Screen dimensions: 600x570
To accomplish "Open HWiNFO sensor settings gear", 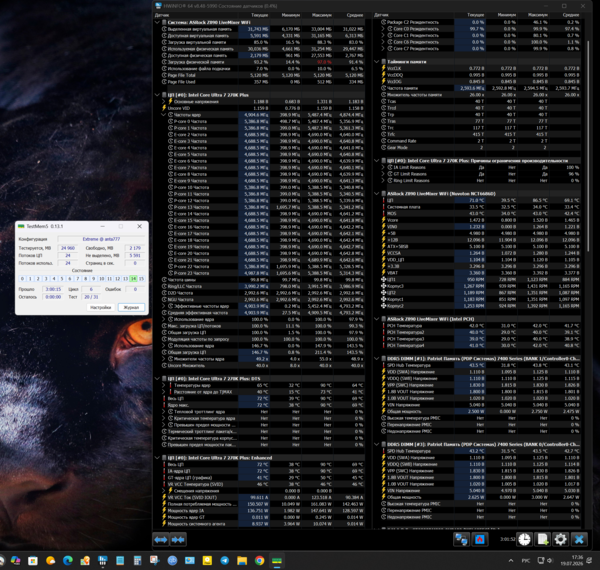I will (x=561, y=540).
